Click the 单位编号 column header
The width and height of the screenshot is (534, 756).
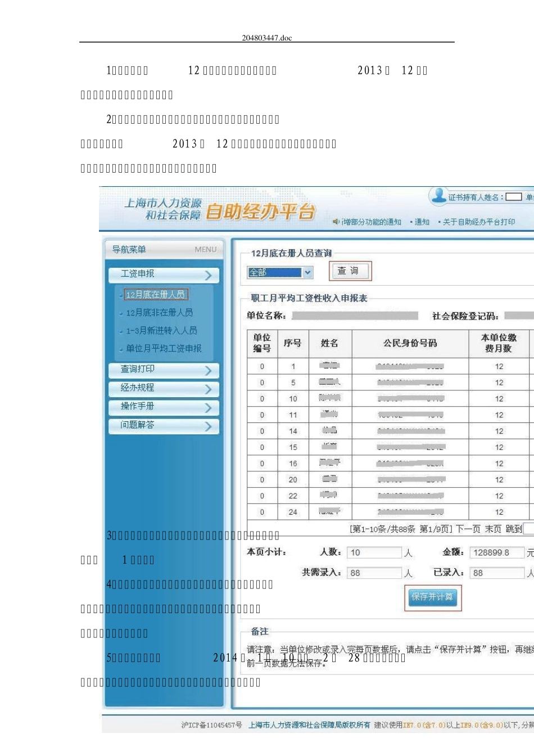point(262,343)
